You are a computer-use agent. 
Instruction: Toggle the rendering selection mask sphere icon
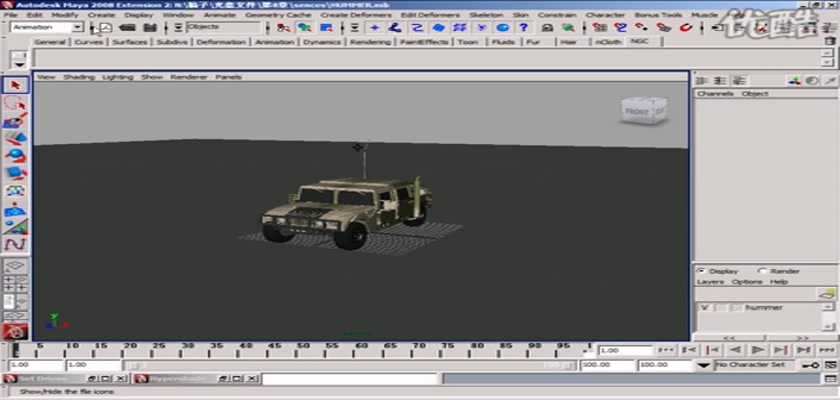[x=502, y=27]
